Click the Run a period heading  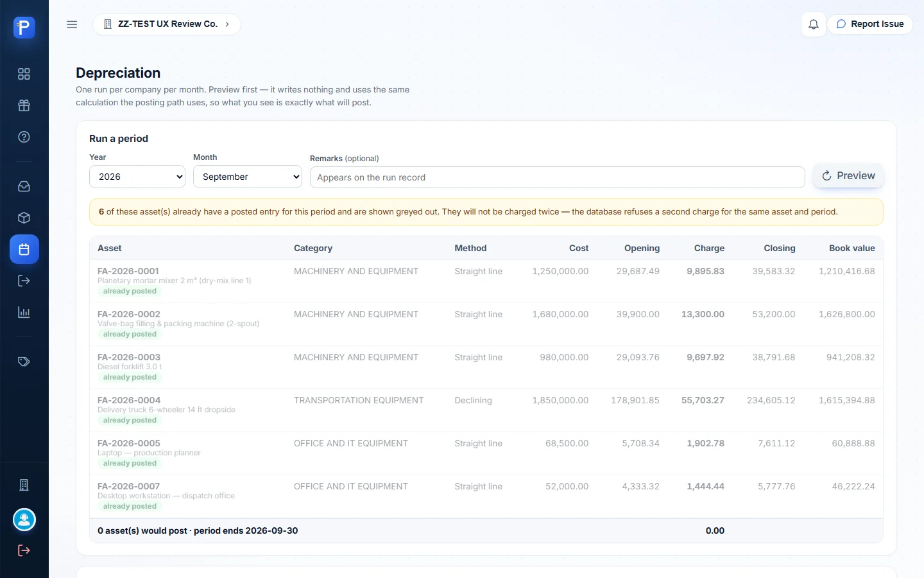[x=119, y=138]
